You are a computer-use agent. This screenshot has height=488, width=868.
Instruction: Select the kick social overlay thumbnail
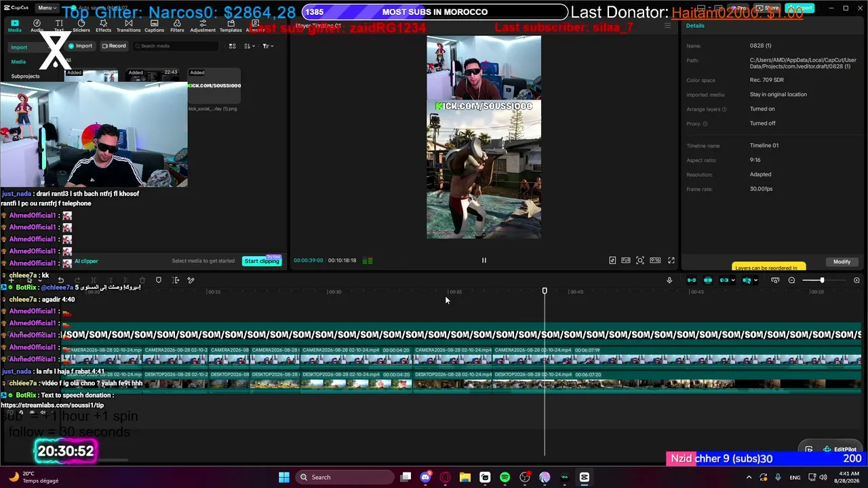tap(214, 85)
